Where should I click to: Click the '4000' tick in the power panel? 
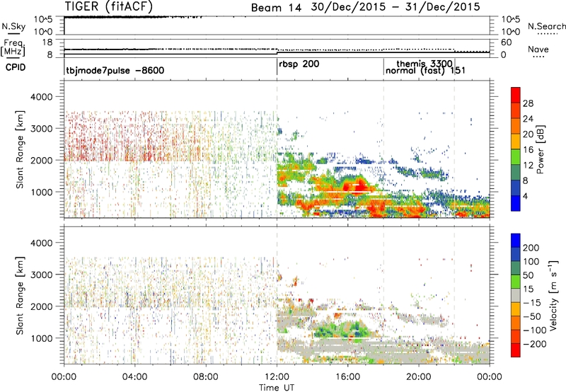[x=41, y=97]
